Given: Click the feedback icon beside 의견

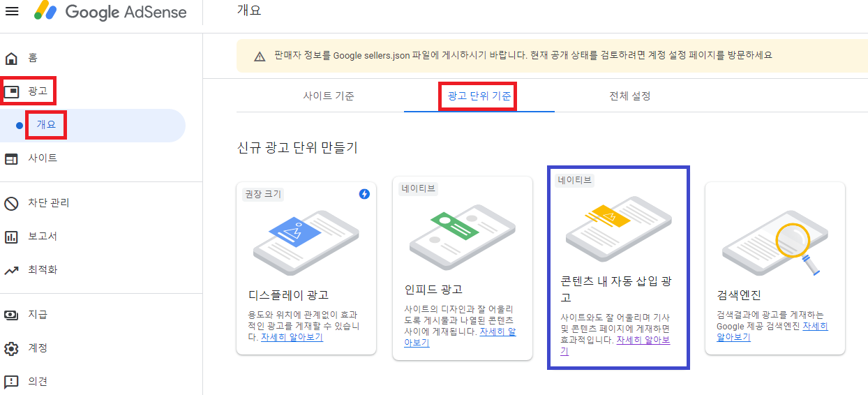Looking at the screenshot, I should [11, 382].
